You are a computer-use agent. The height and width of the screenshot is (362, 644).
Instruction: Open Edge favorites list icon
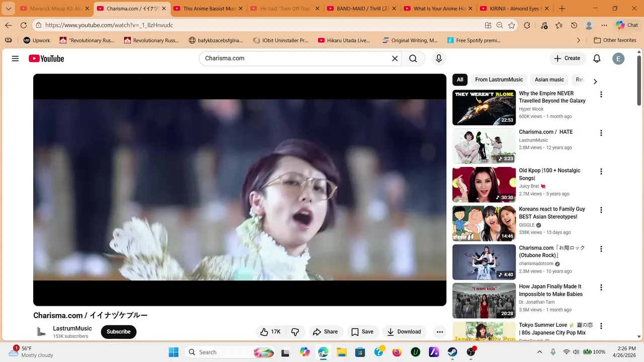point(559,25)
